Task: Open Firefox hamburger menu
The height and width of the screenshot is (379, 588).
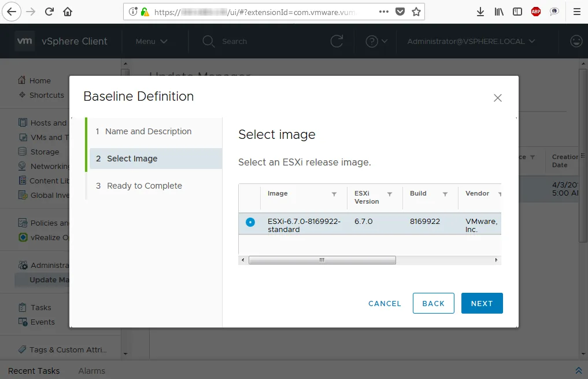Action: click(577, 12)
